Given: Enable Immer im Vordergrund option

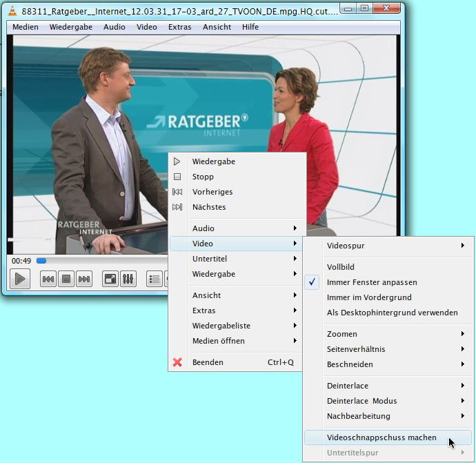Looking at the screenshot, I should 388,297.
